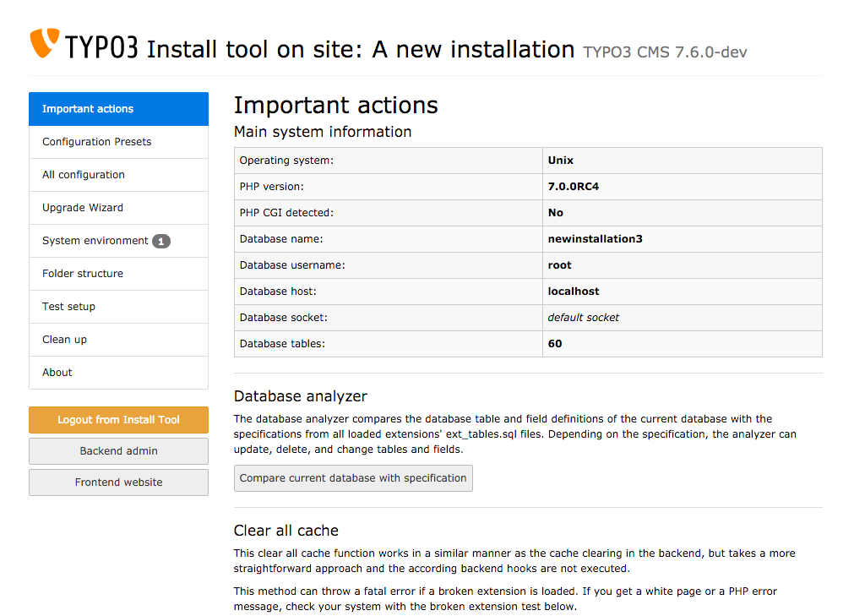Screen dimensions: 854x616
Task: Click Compare current database with specification
Action: click(x=353, y=478)
